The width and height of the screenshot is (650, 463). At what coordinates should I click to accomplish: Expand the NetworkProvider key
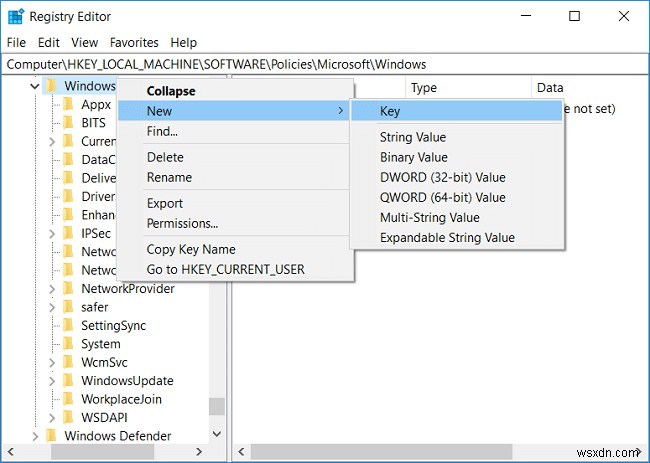point(52,289)
